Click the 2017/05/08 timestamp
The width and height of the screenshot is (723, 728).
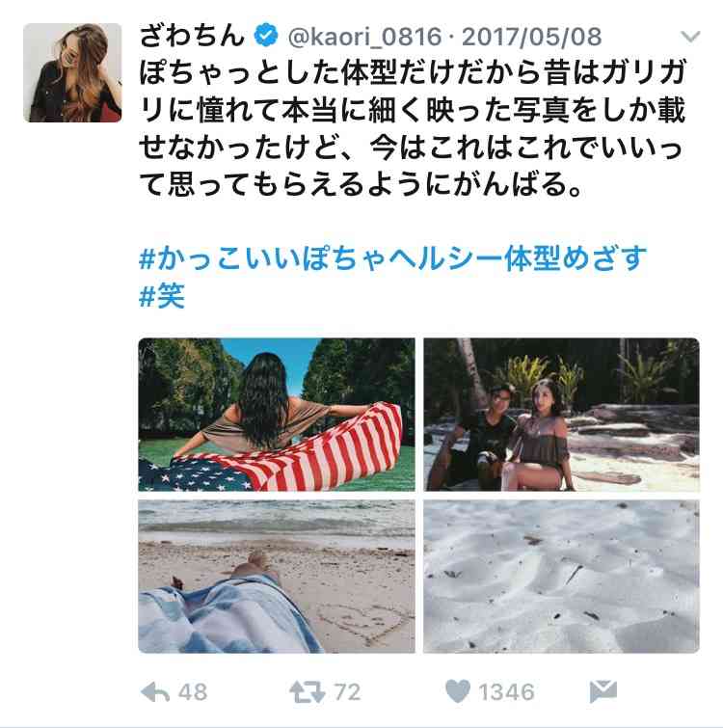(x=532, y=37)
